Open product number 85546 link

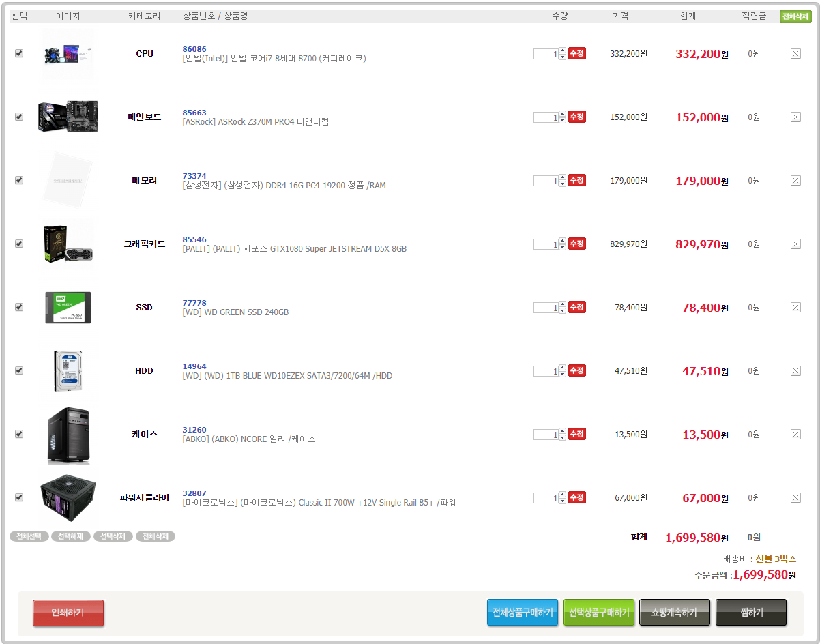point(194,239)
